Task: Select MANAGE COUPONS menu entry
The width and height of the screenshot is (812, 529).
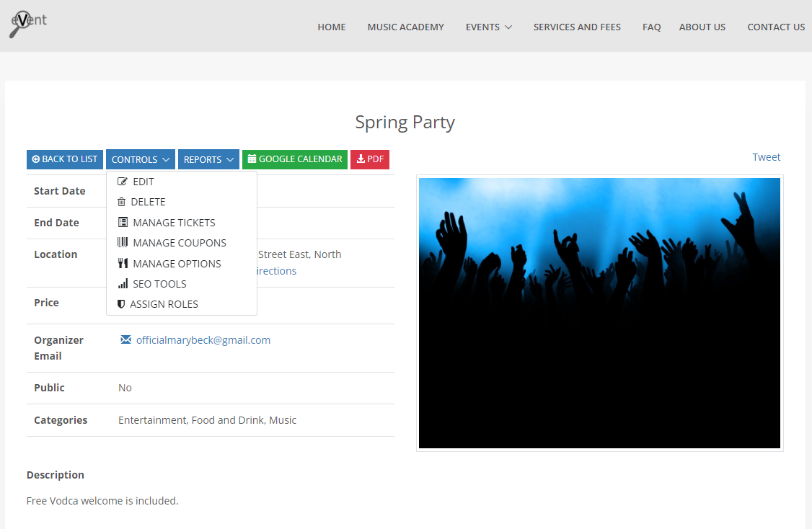Action: [181, 243]
